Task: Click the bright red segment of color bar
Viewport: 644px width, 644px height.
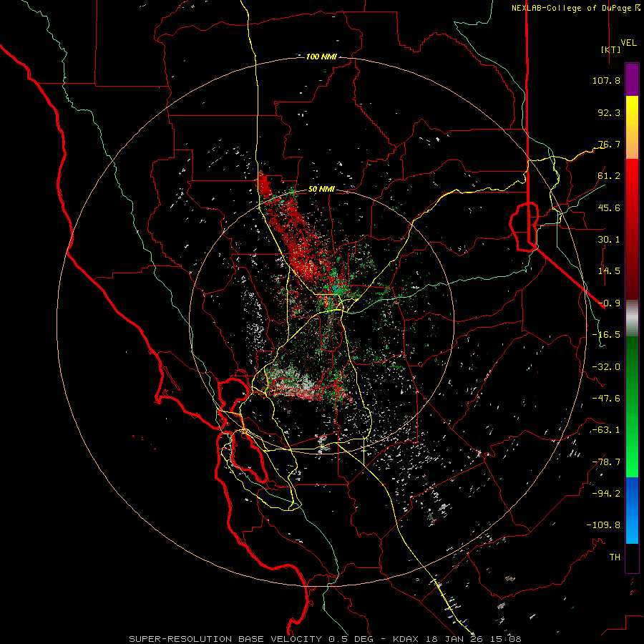Action: (x=632, y=228)
